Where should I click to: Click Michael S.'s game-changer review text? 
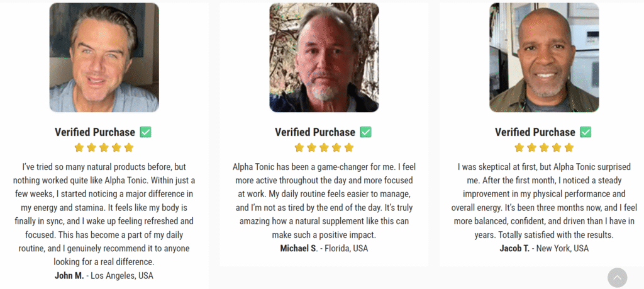(x=324, y=201)
